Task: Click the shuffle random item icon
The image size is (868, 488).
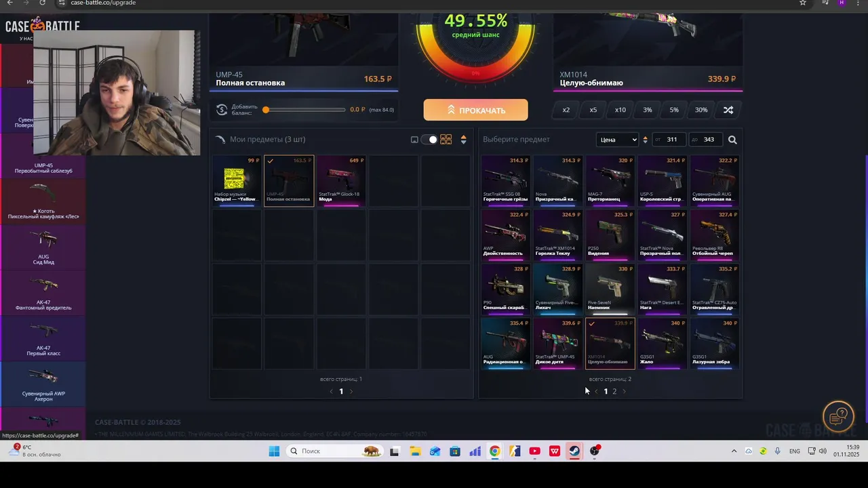Action: tap(728, 110)
